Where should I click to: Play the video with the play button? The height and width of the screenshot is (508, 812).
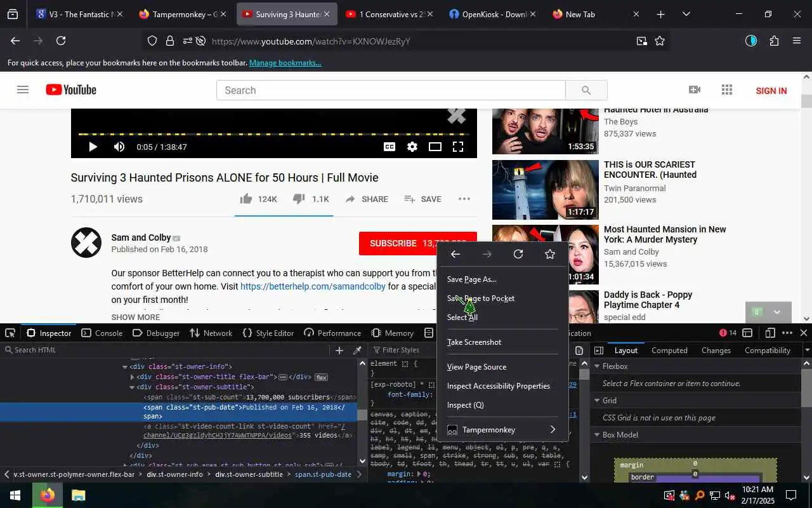(93, 147)
